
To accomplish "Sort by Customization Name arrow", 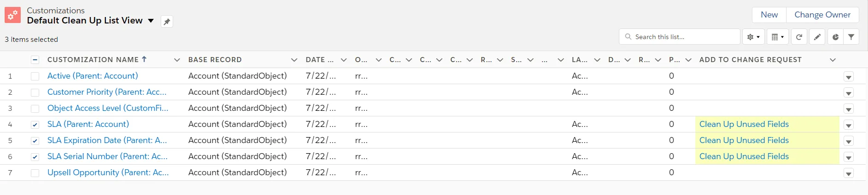I will (144, 59).
